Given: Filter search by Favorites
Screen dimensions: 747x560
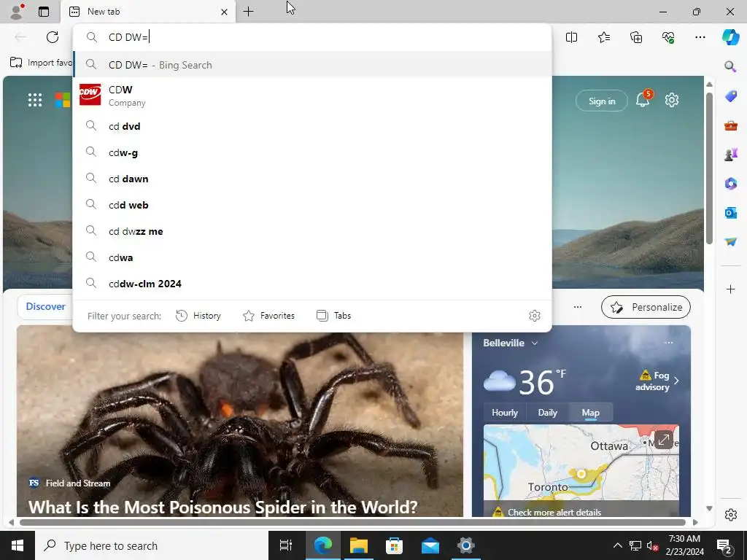Looking at the screenshot, I should 268,316.
